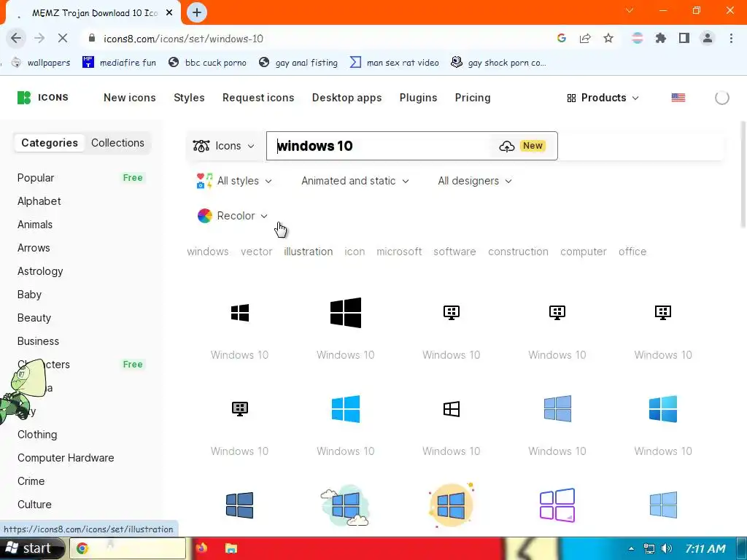Bookmark this page with the star icon
The width and height of the screenshot is (747, 560).
pos(608,38)
